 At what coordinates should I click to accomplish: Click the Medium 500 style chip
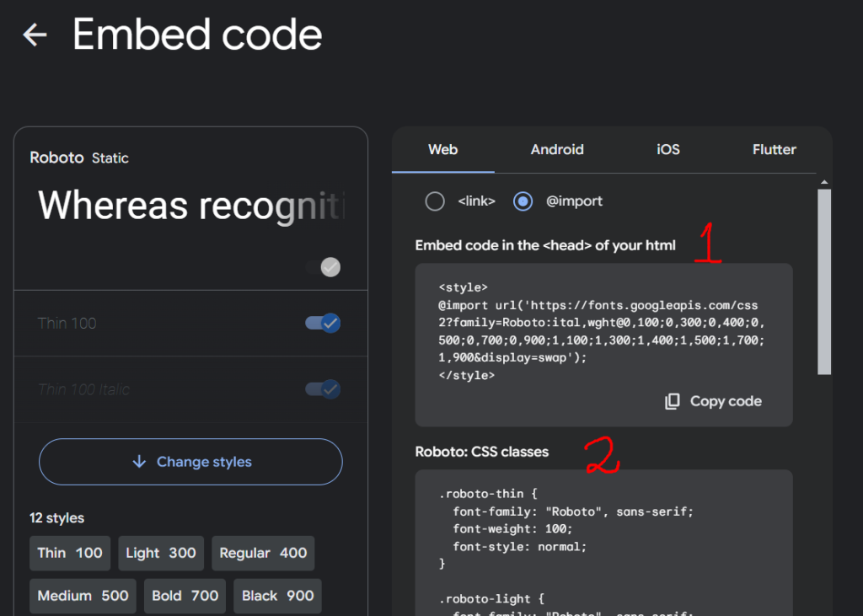pyautogui.click(x=83, y=596)
